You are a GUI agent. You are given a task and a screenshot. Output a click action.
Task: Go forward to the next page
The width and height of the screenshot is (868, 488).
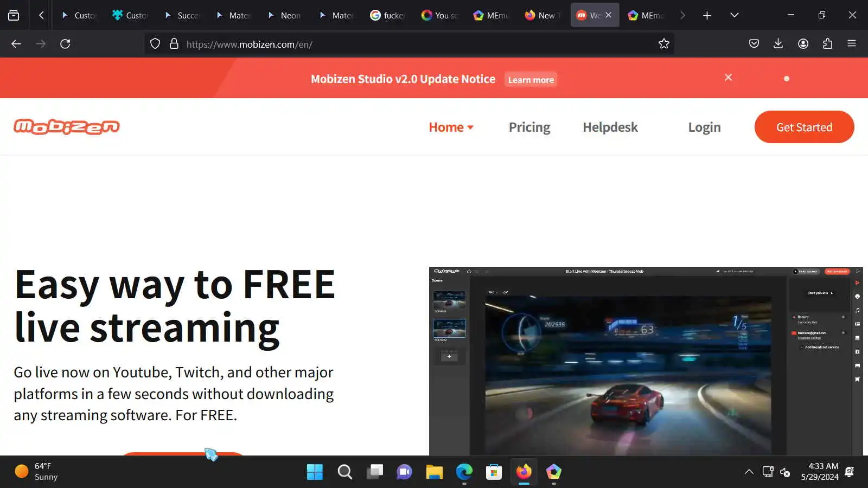pyautogui.click(x=41, y=44)
